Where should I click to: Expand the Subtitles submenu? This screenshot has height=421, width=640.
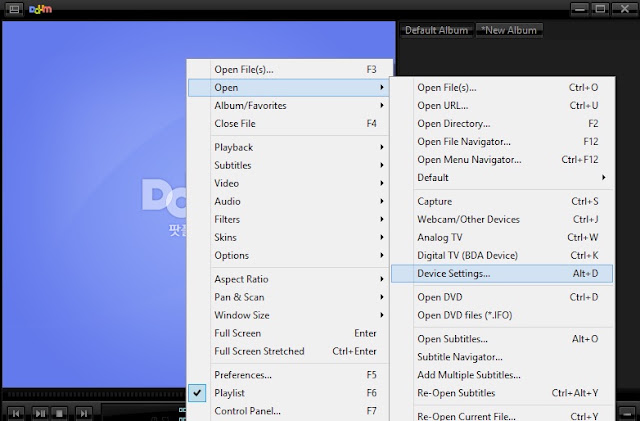[289, 165]
